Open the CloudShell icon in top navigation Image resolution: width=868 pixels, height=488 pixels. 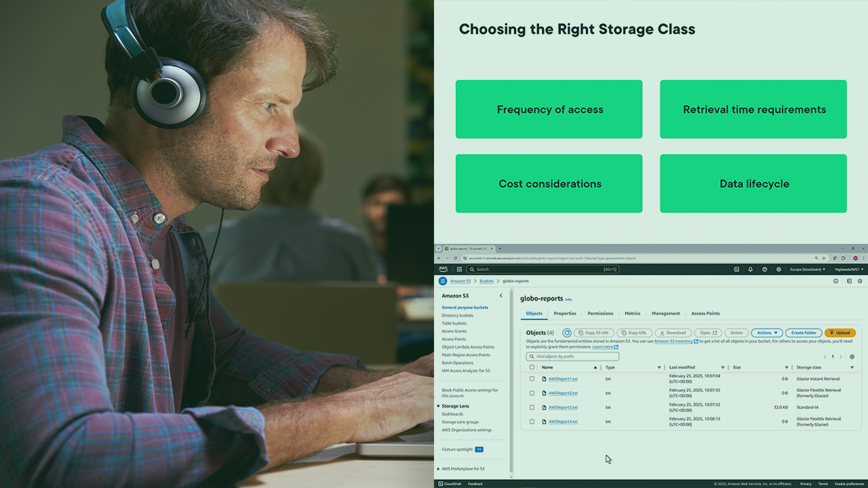pyautogui.click(x=736, y=269)
